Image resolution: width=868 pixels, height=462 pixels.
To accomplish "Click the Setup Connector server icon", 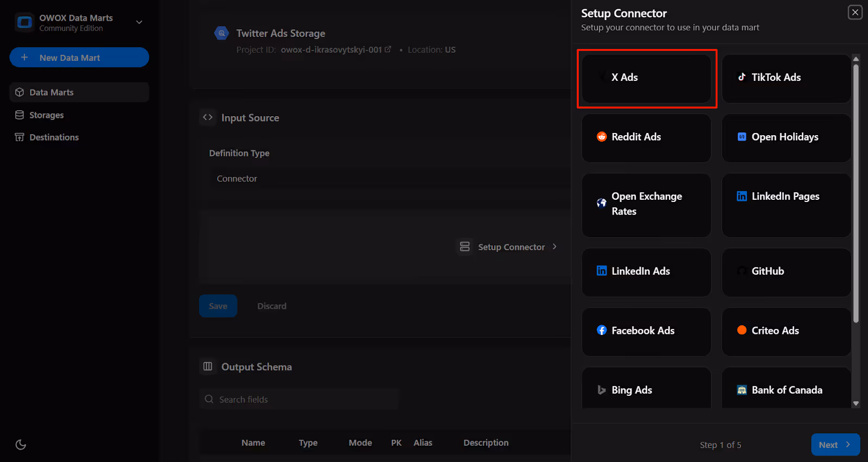I will pos(465,247).
